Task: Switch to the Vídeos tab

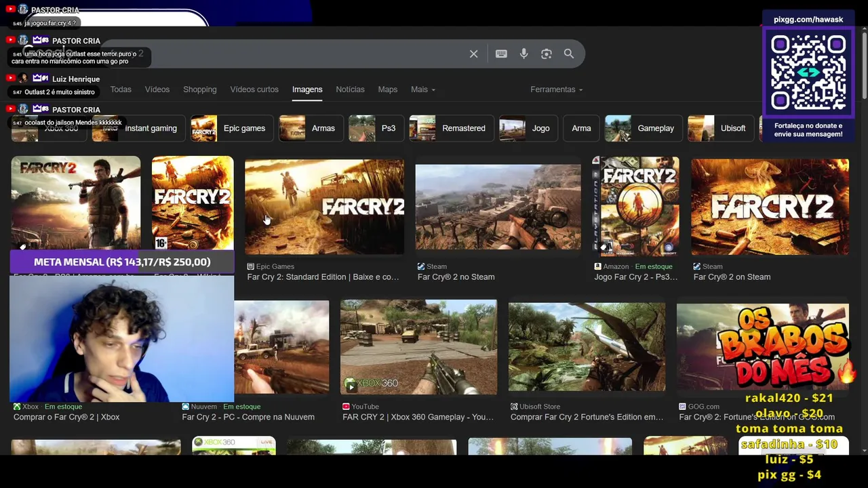Action: tap(157, 89)
